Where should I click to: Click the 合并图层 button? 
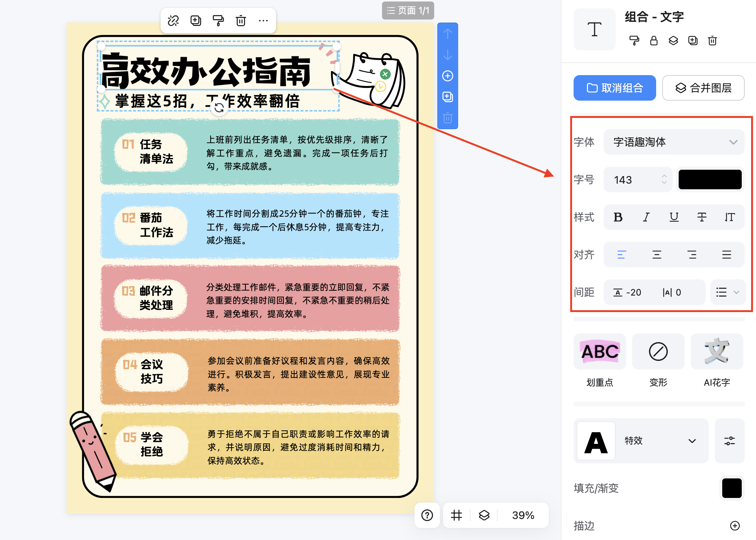(703, 88)
